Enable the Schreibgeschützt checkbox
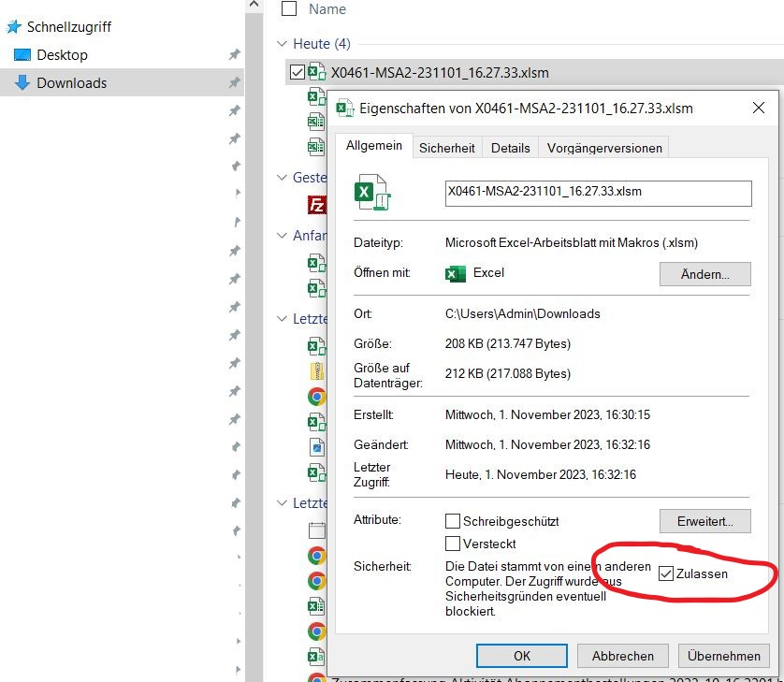The image size is (784, 682). pos(454,521)
